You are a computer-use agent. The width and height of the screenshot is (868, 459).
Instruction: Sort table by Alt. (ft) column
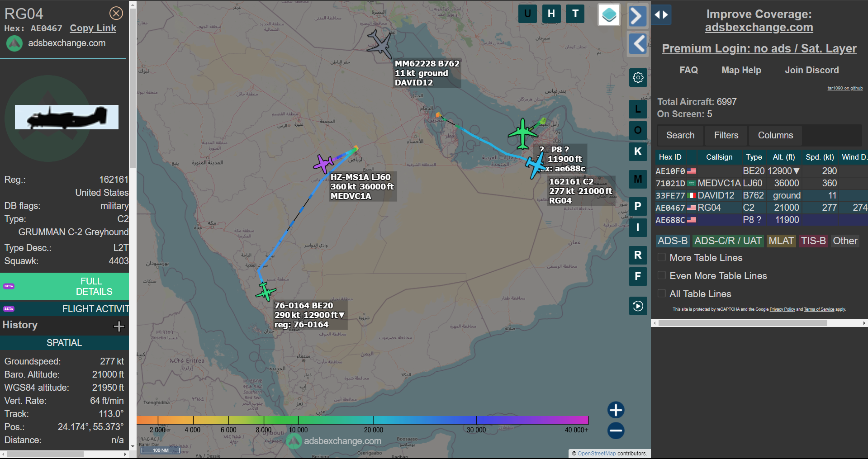[784, 157]
